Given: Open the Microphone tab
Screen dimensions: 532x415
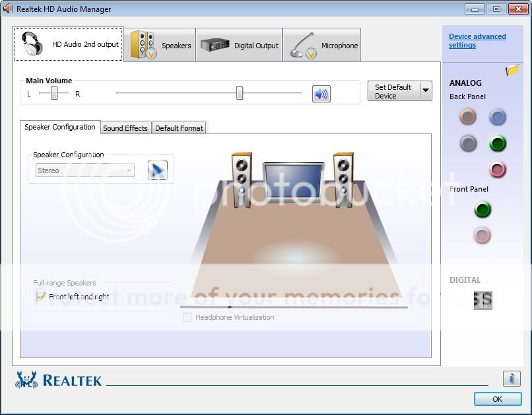Looking at the screenshot, I should point(321,45).
